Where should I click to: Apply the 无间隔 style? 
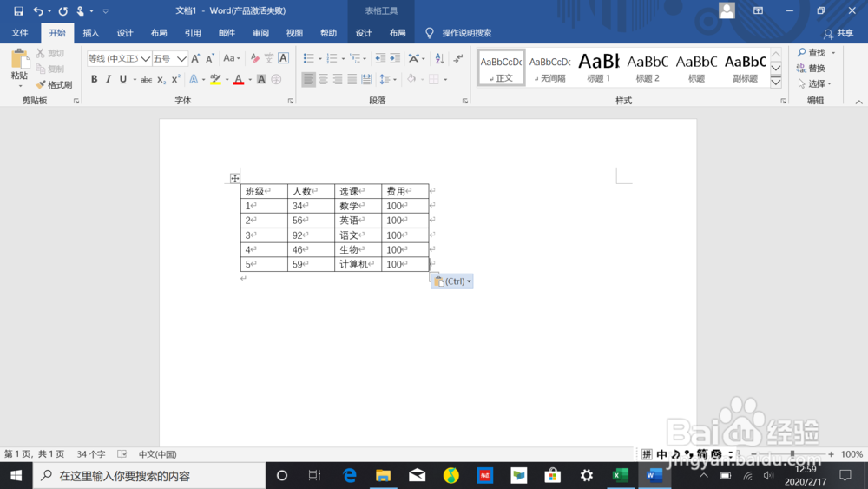549,68
